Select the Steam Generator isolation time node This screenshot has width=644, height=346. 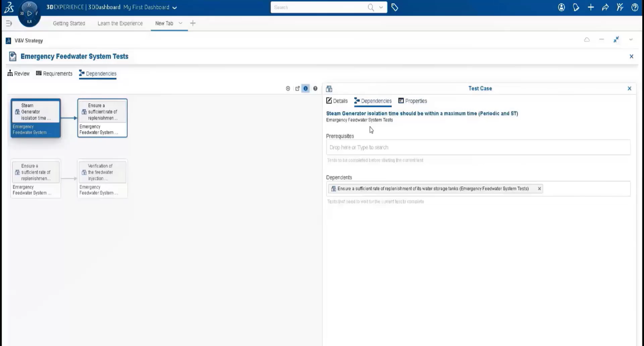pyautogui.click(x=36, y=118)
